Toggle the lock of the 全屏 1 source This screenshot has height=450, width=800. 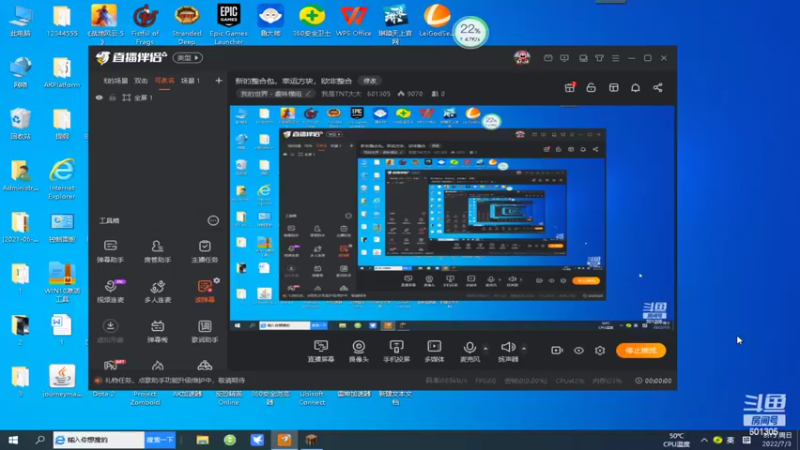coord(113,97)
